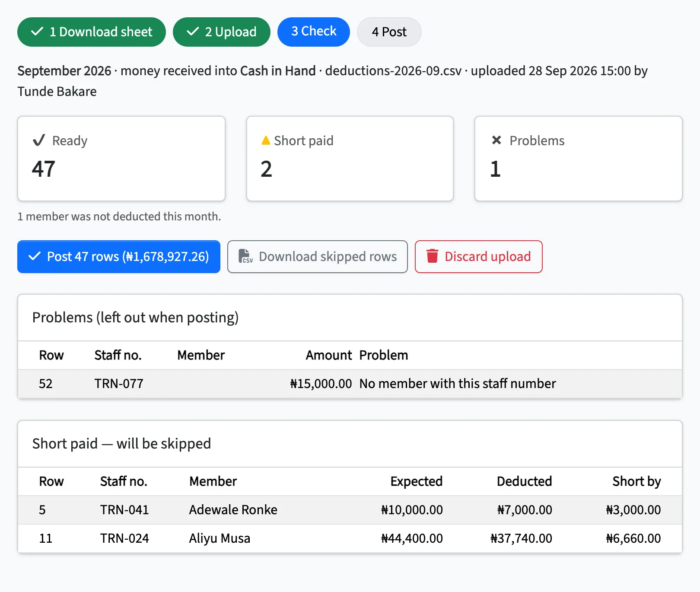700x592 pixels.
Task: Click the checkmark icon on Download sheet step
Action: [37, 32]
